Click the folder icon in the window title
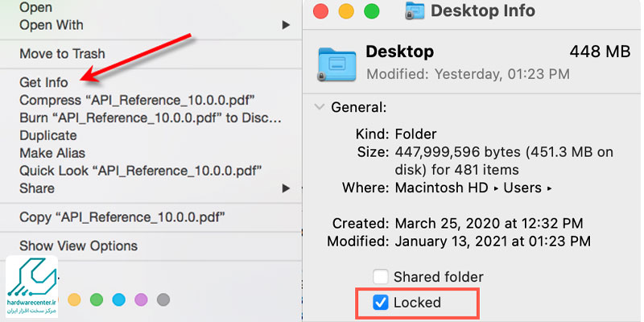644x322 pixels. pos(415,10)
